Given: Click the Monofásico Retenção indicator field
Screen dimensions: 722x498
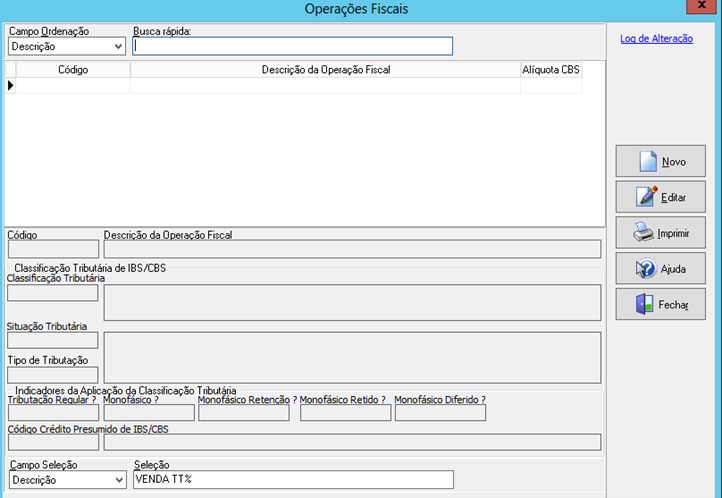Looking at the screenshot, I should (x=244, y=413).
